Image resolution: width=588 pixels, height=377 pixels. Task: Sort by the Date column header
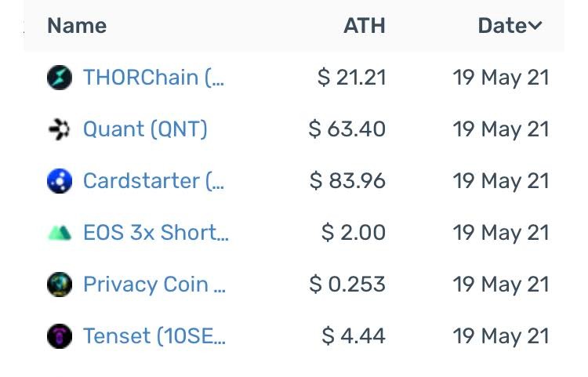503,26
